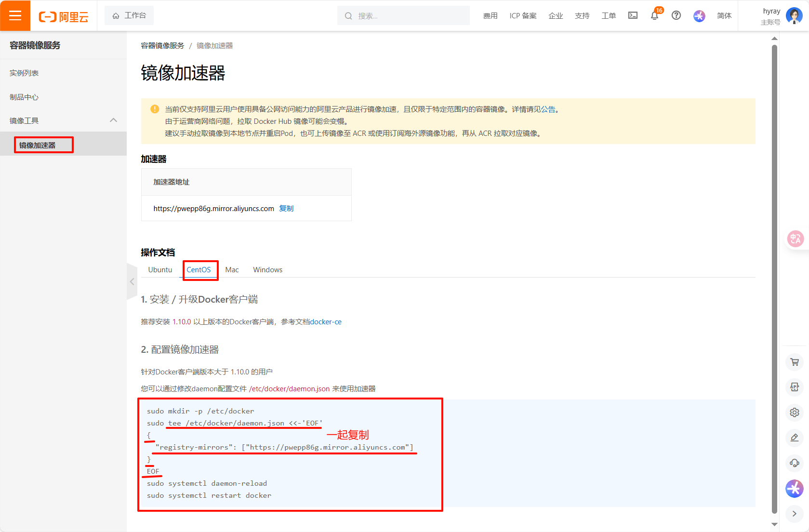Click the page vertical scrollbar
The height and width of the screenshot is (532, 809).
pyautogui.click(x=774, y=279)
